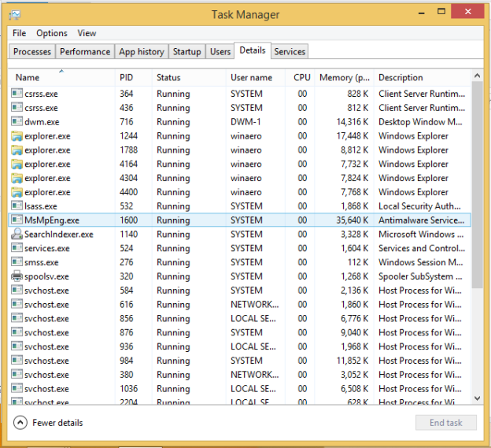
Task: Sort by the CPU column header
Action: (300, 77)
